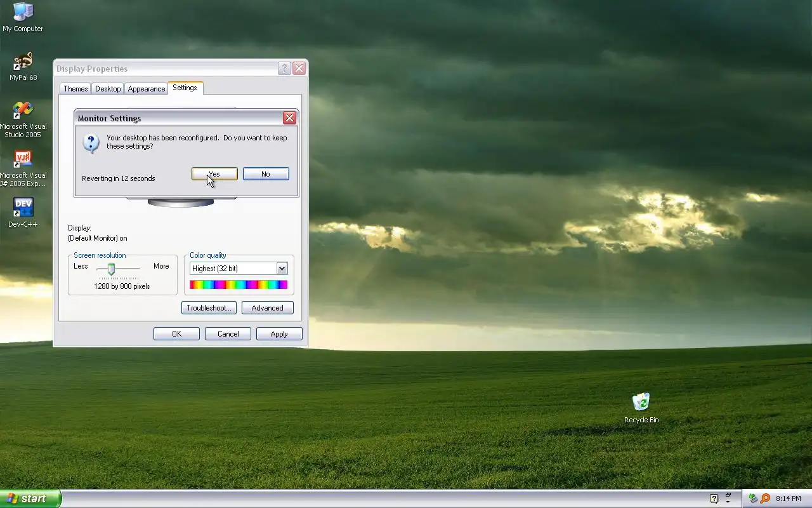Screen dimensions: 812x508
Task: Click the 'Reverting in 12 seconds' text
Action: click(x=119, y=178)
